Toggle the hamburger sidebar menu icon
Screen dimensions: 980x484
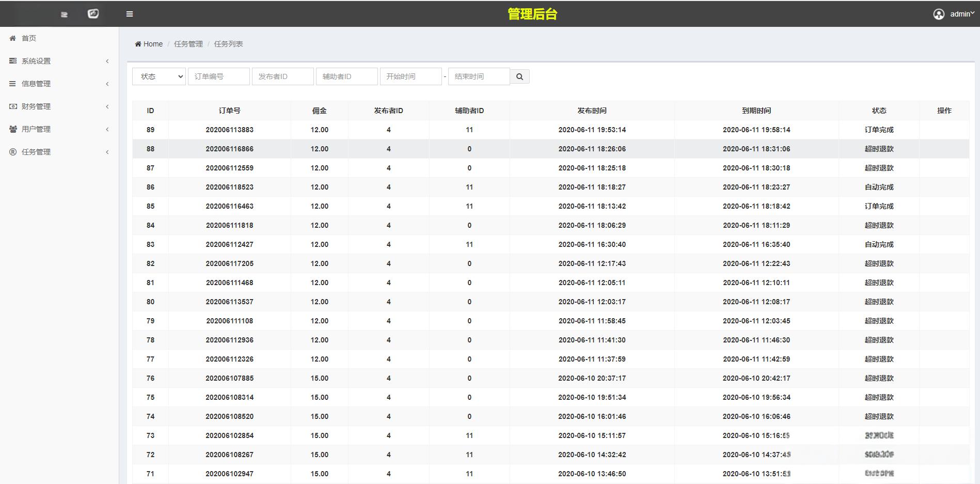130,14
